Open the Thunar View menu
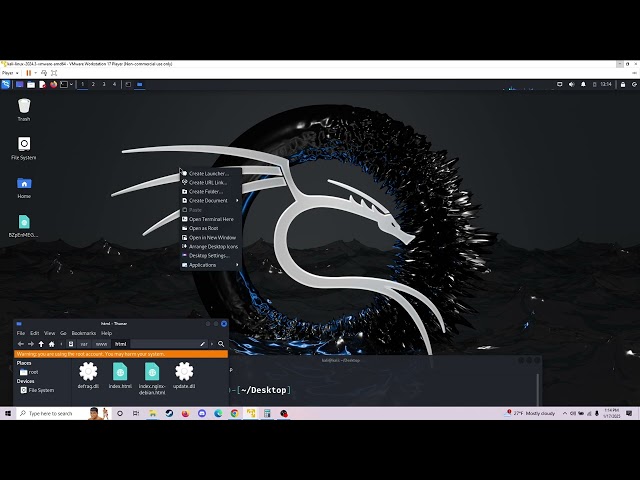This screenshot has width=640, height=480. pos(49,333)
